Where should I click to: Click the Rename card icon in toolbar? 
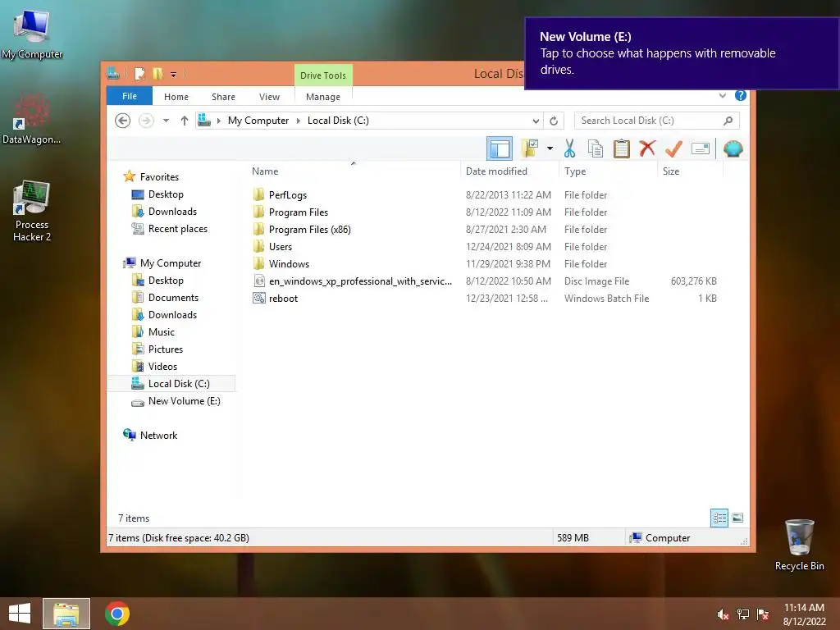pyautogui.click(x=701, y=148)
